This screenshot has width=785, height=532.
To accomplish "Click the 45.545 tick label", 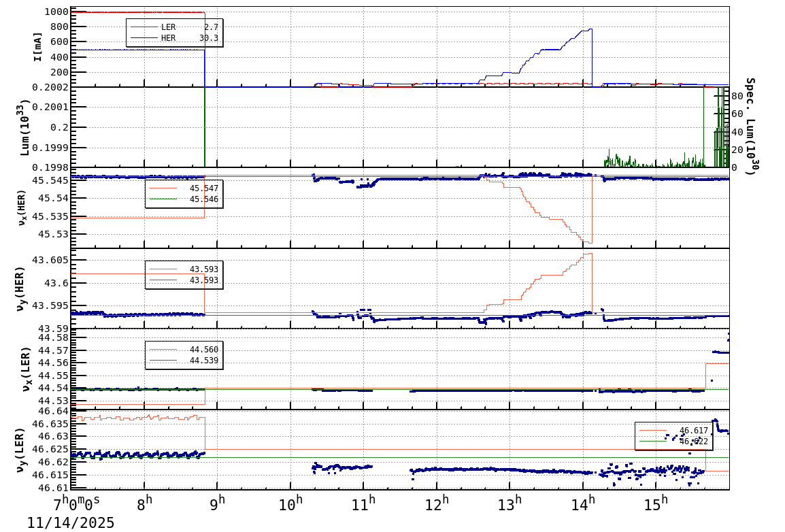I will point(50,180).
